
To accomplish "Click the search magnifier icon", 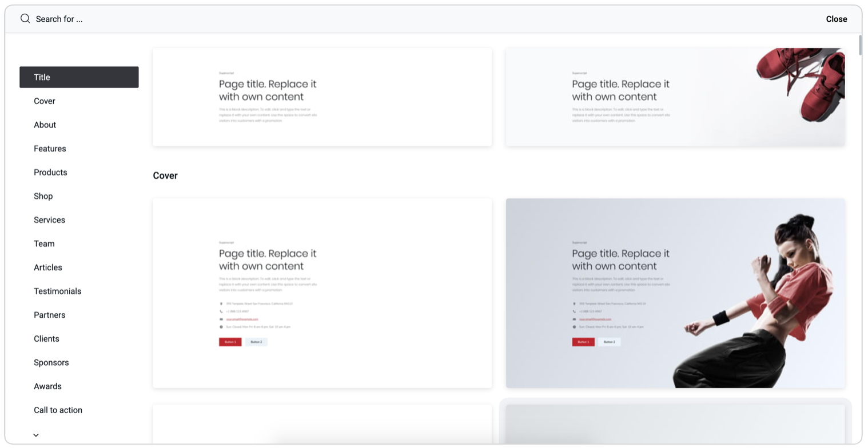I will tap(25, 19).
